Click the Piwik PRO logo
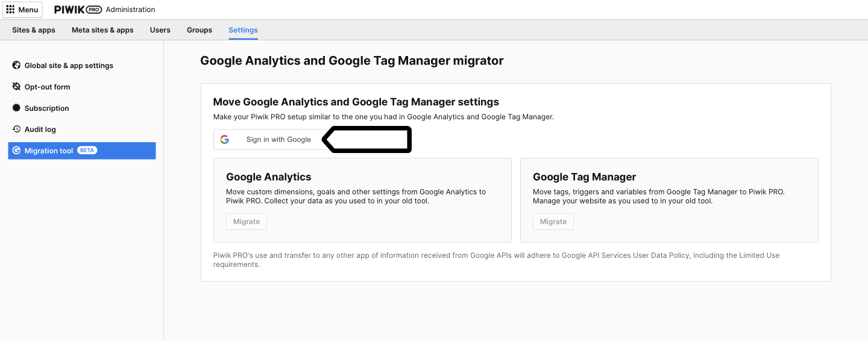Viewport: 868px width, 341px height. (x=78, y=10)
